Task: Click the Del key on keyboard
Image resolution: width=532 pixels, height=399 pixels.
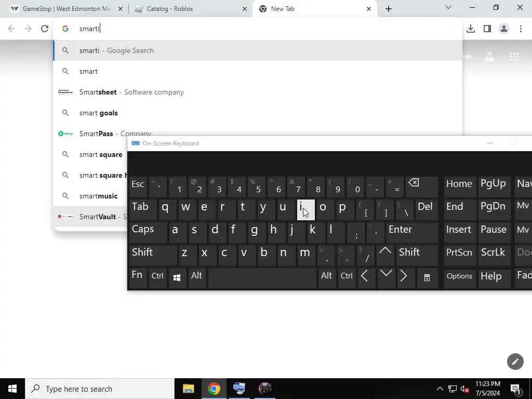Action: tap(427, 210)
